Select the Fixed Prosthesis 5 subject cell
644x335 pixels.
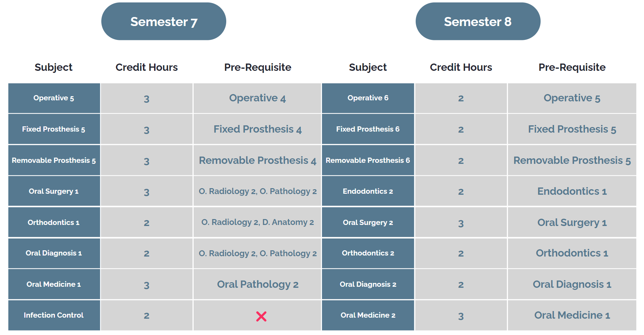54,129
